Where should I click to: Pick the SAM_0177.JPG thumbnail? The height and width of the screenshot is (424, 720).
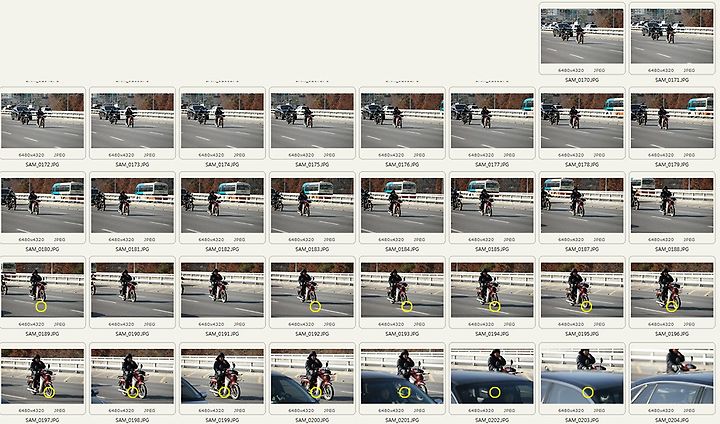coord(492,121)
